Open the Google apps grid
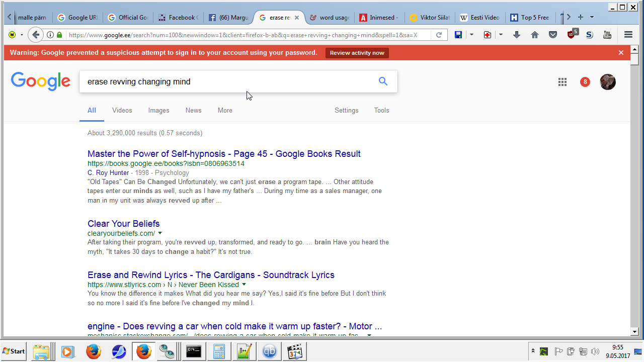644x362 pixels. coord(562,82)
